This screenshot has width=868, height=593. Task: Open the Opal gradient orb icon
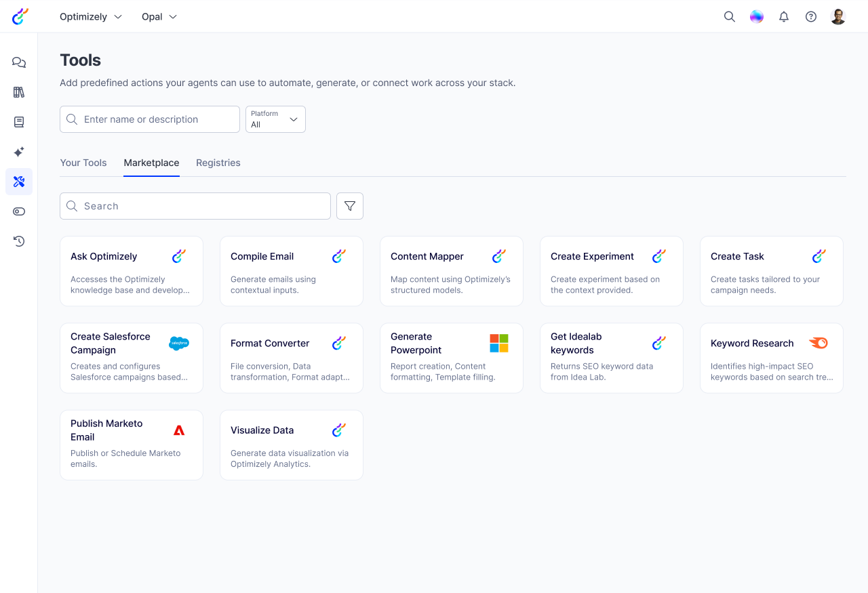click(757, 17)
